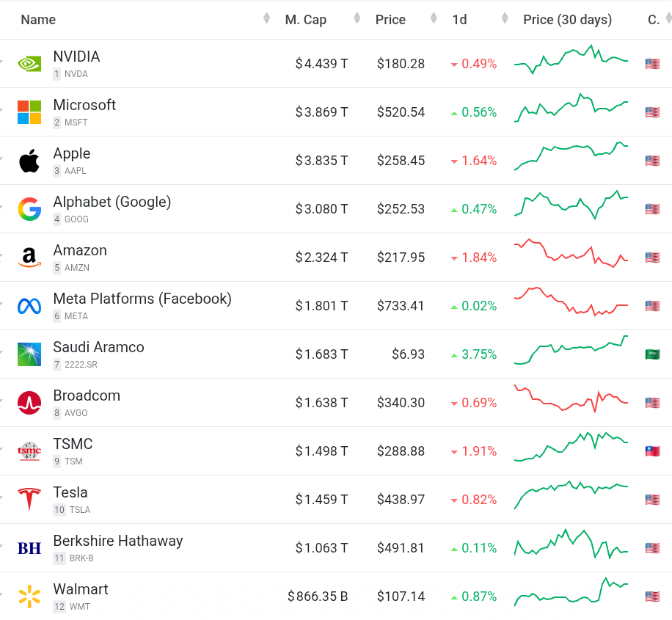672x620 pixels.
Task: Click the Walmart spark logo icon
Action: coord(29,597)
